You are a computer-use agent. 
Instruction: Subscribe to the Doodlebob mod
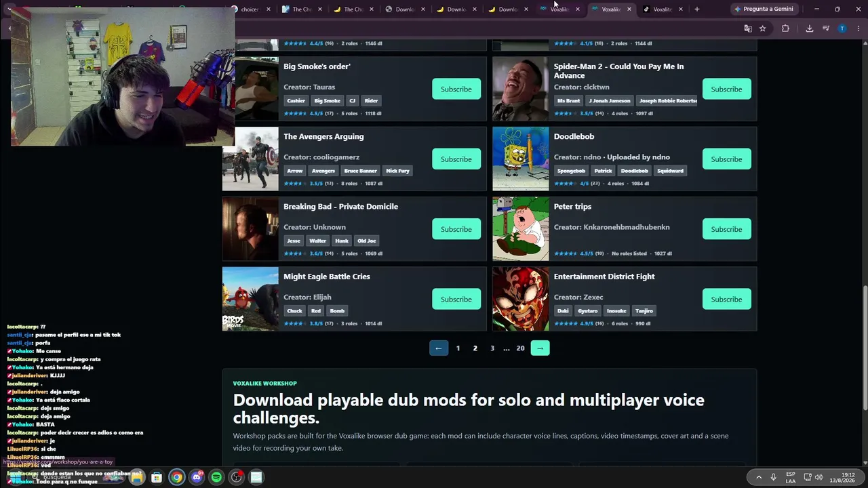(726, 159)
